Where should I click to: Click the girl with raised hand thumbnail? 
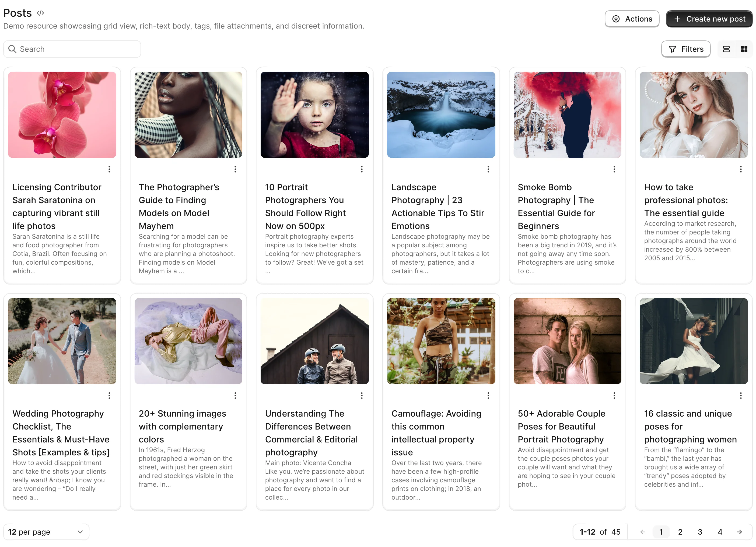[x=314, y=115]
